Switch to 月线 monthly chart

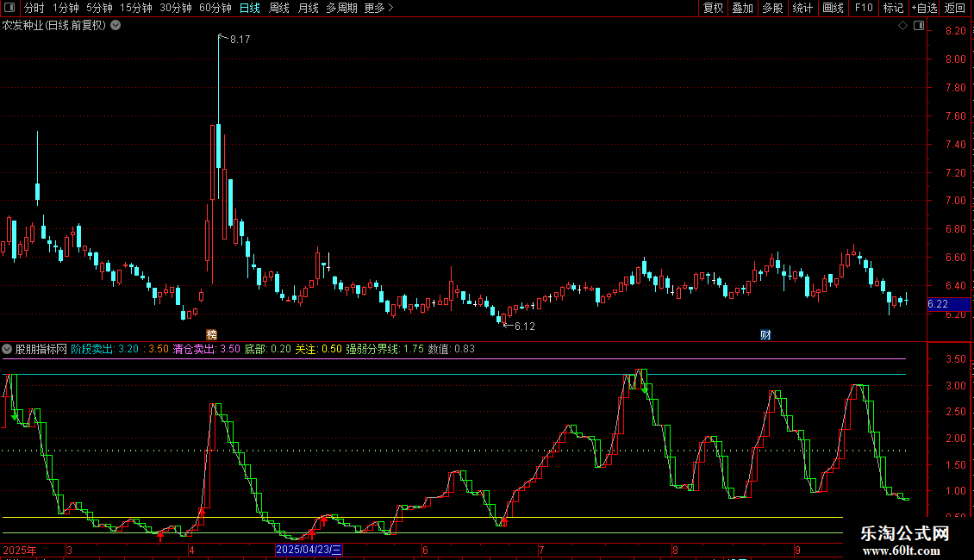308,8
